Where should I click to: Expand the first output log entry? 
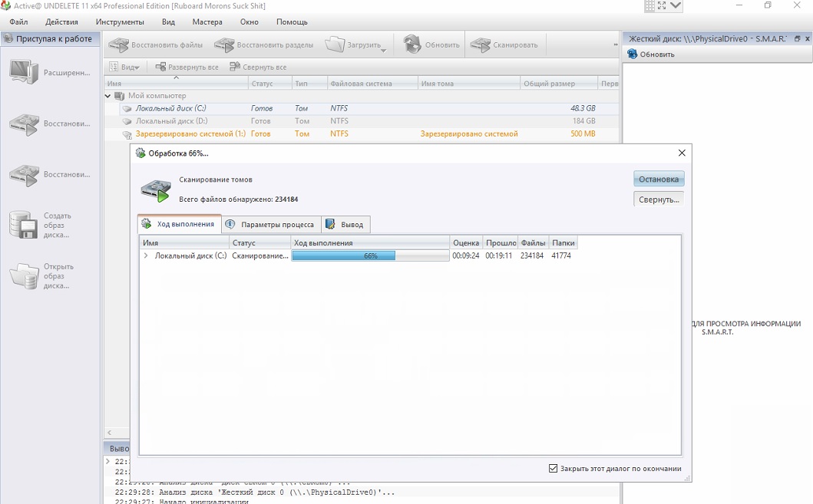point(107,461)
